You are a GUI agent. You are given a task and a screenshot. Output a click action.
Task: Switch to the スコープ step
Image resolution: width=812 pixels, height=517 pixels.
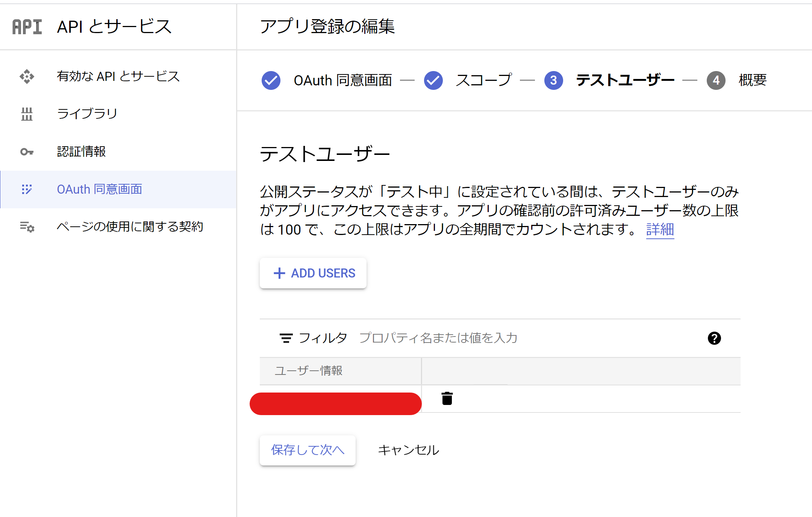tap(484, 80)
